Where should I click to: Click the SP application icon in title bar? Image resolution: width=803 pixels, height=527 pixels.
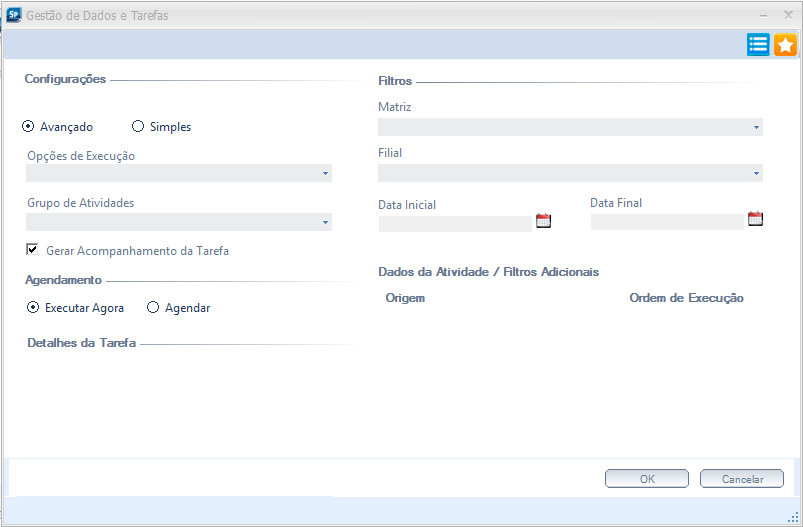click(x=14, y=15)
